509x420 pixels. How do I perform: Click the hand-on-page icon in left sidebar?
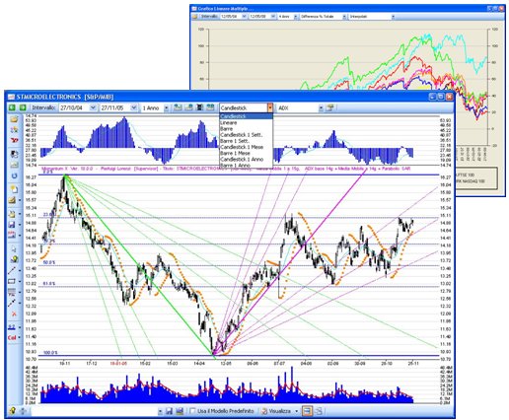tap(12, 214)
